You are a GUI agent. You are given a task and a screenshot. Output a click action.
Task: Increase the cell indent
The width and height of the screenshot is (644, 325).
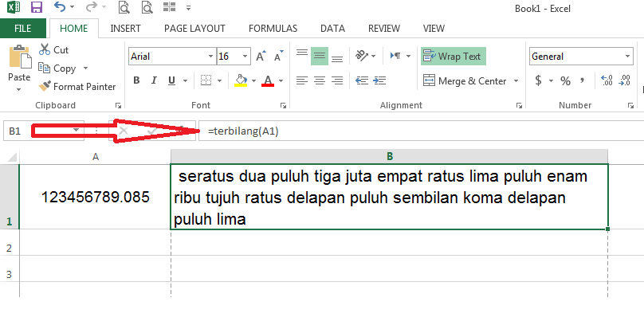point(379,80)
